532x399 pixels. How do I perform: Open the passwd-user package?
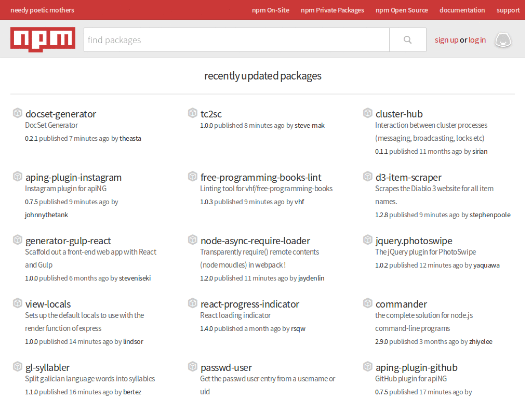click(226, 368)
